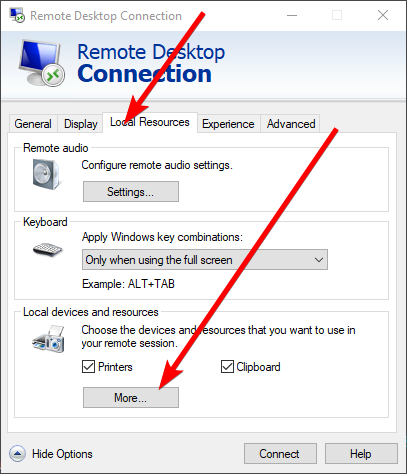Click the printer and camera devices icon
Viewport: 407px width, 474px height.
click(x=48, y=339)
